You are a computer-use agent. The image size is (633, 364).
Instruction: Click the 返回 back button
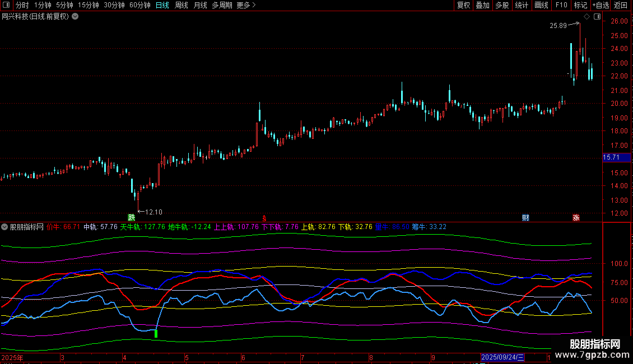point(621,6)
